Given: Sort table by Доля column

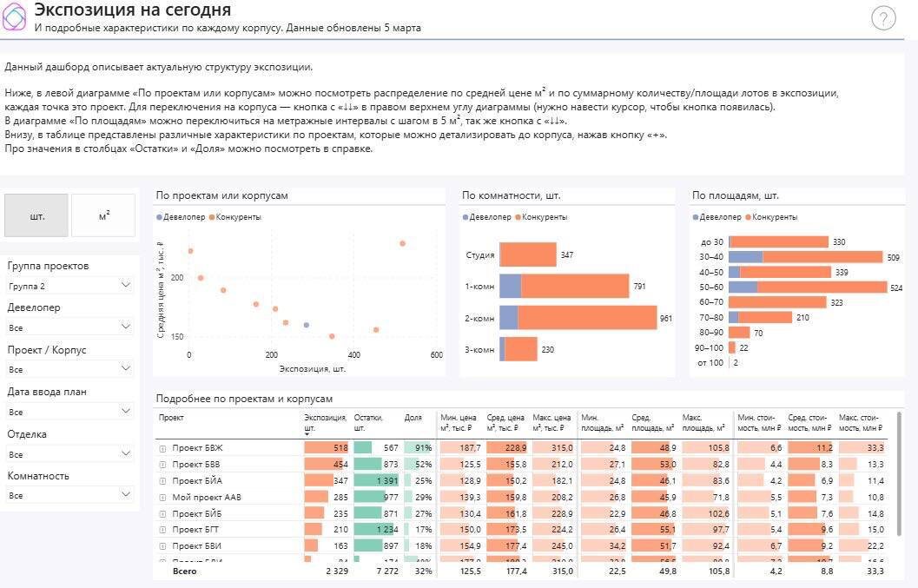Looking at the screenshot, I should [413, 418].
